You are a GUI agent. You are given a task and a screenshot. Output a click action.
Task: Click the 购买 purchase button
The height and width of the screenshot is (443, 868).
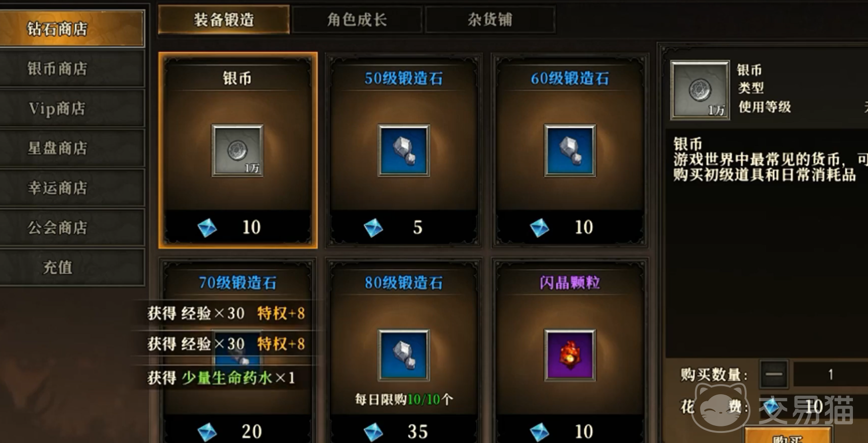[x=788, y=435]
